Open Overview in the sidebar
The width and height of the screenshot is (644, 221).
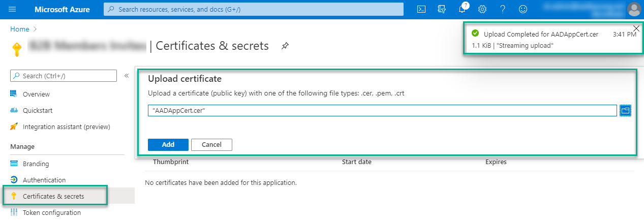36,94
